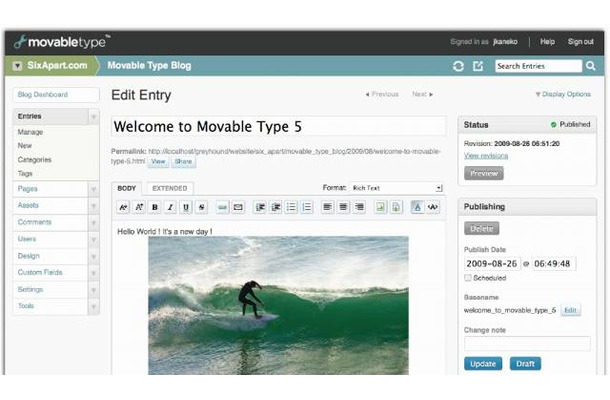Toggle underline formatting
Image resolution: width=610 pixels, height=400 pixels.
click(186, 207)
